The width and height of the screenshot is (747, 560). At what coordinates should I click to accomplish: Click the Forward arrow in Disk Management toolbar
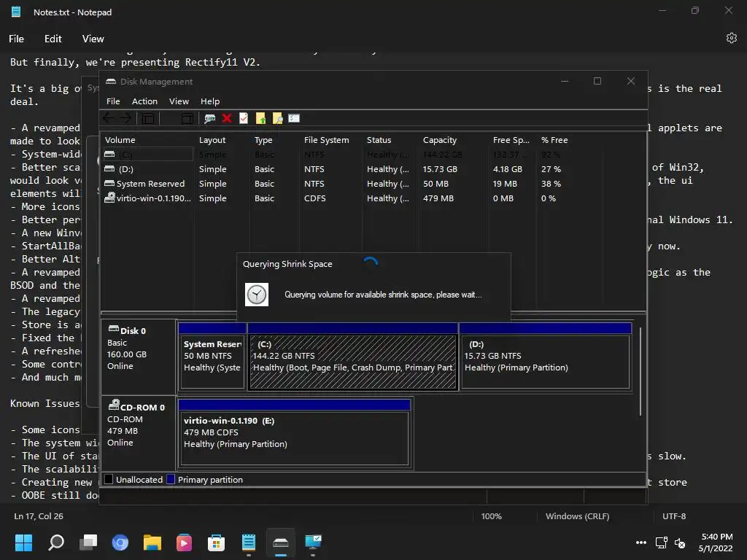click(125, 118)
